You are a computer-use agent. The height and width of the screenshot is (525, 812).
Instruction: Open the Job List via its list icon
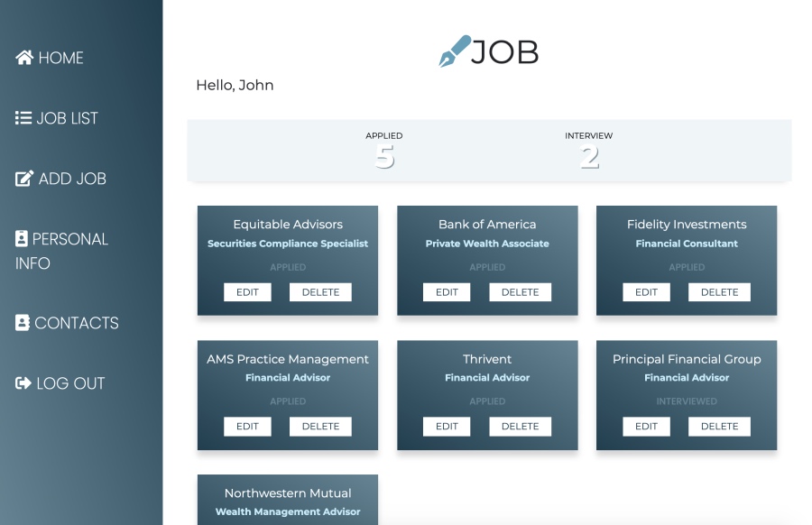click(23, 117)
